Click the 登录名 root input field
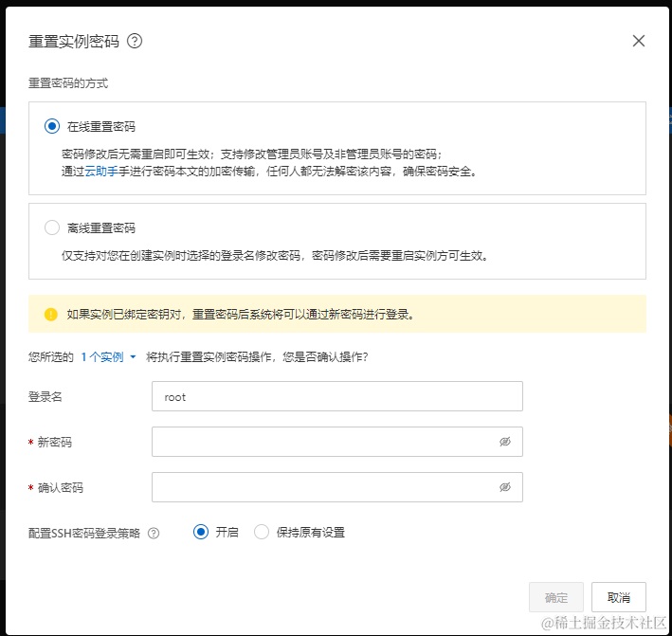The width and height of the screenshot is (672, 636). tap(337, 396)
